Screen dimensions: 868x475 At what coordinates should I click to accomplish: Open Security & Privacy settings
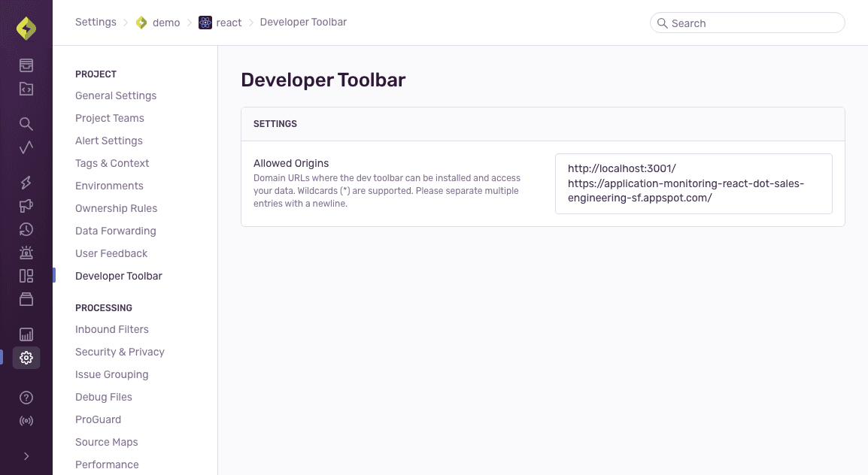(120, 352)
